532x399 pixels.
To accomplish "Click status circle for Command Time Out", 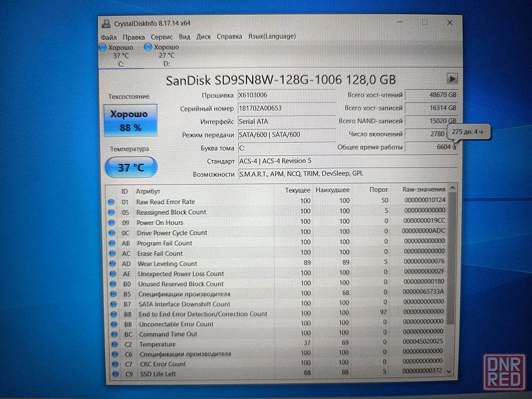I will pyautogui.click(x=115, y=334).
